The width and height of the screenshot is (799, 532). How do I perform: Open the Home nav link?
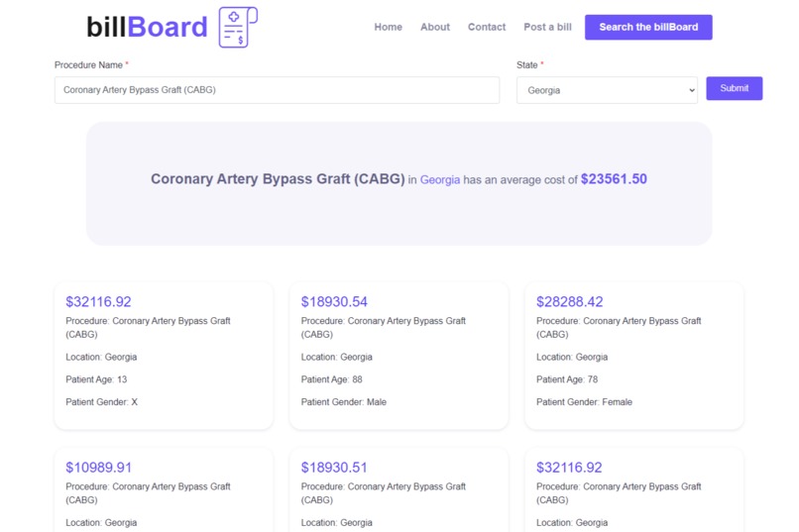(388, 27)
